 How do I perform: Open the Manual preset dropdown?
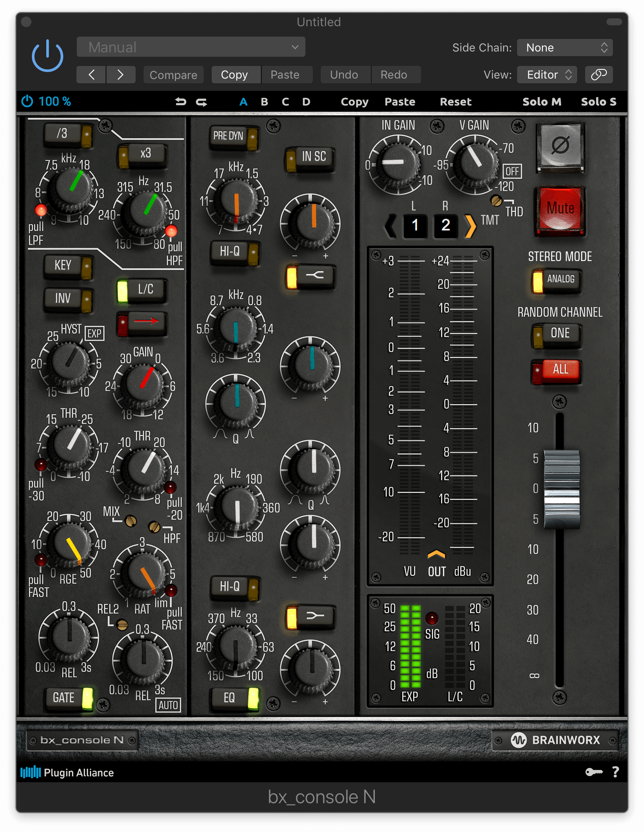click(x=191, y=47)
